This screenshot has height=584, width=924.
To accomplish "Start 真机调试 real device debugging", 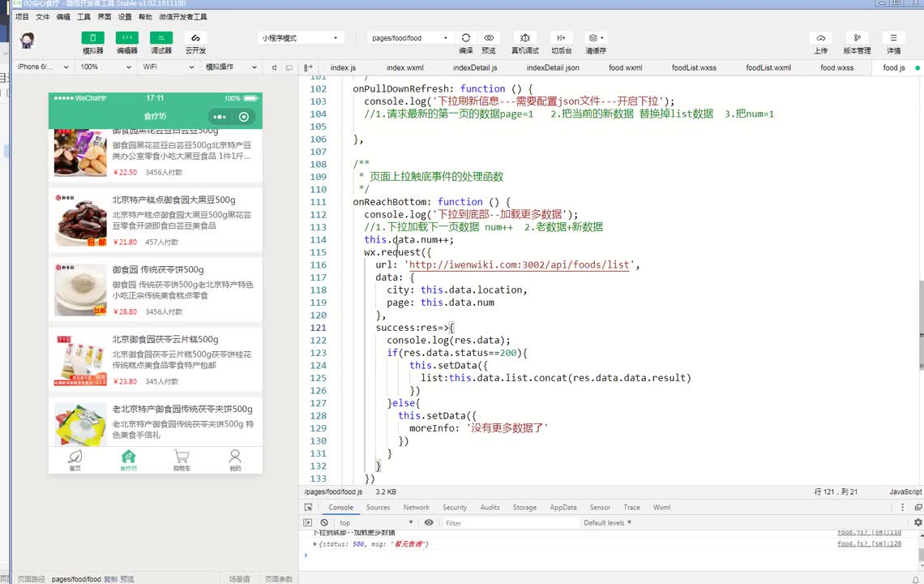I will 525,38.
